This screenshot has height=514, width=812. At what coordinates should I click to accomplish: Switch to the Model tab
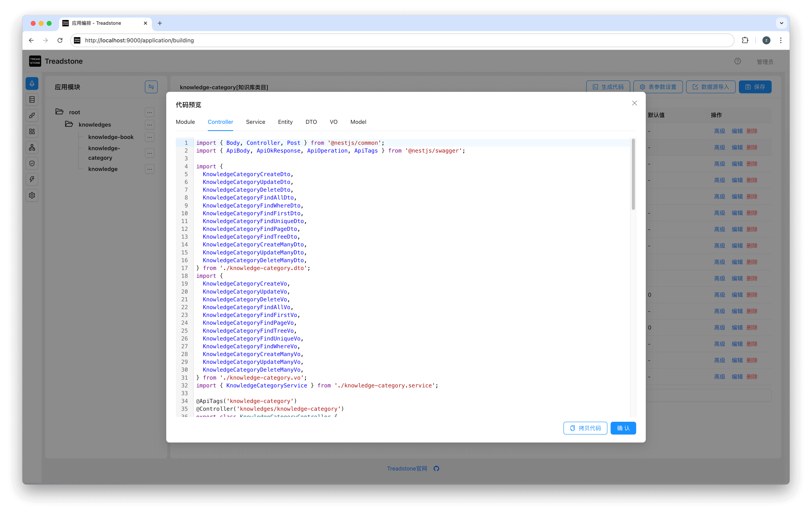[358, 122]
